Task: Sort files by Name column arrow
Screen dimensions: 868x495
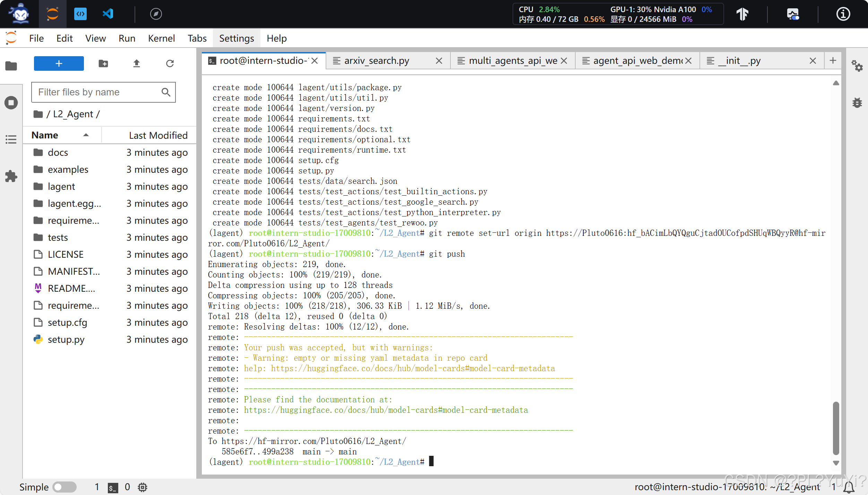Action: pyautogui.click(x=86, y=135)
